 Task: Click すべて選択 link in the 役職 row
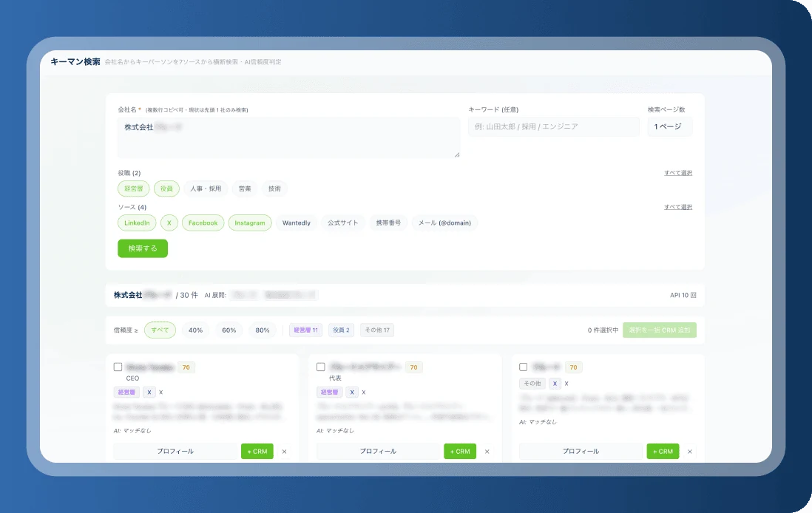678,173
